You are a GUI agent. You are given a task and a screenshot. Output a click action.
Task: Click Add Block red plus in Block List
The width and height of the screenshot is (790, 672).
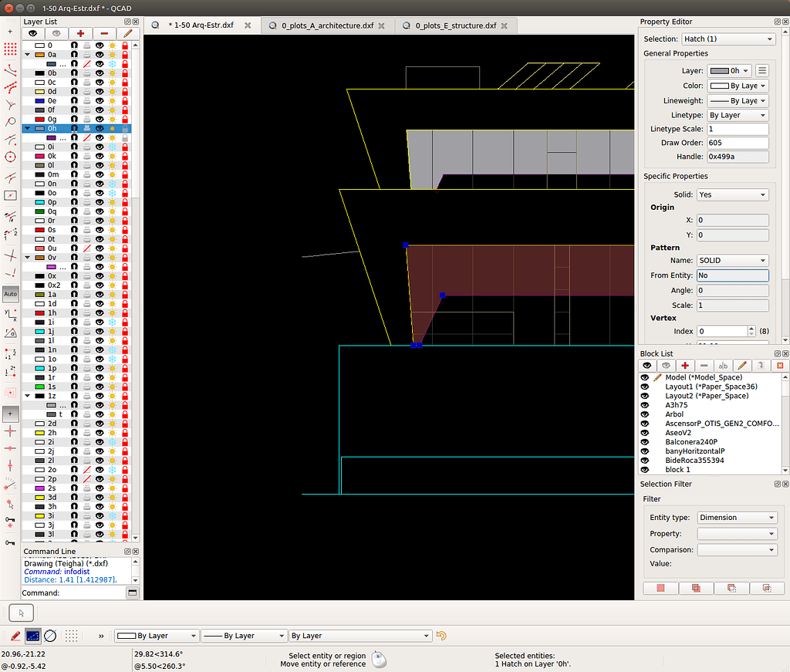click(x=685, y=365)
